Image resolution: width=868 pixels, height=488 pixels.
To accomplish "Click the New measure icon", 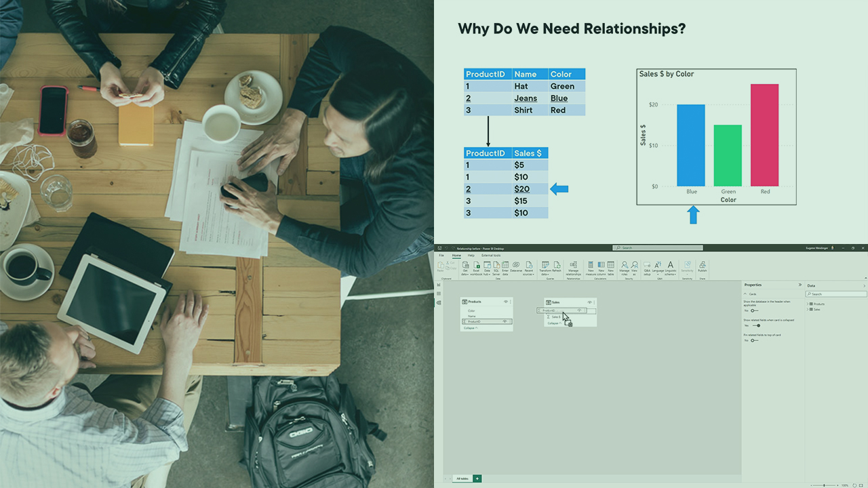I will pyautogui.click(x=590, y=266).
